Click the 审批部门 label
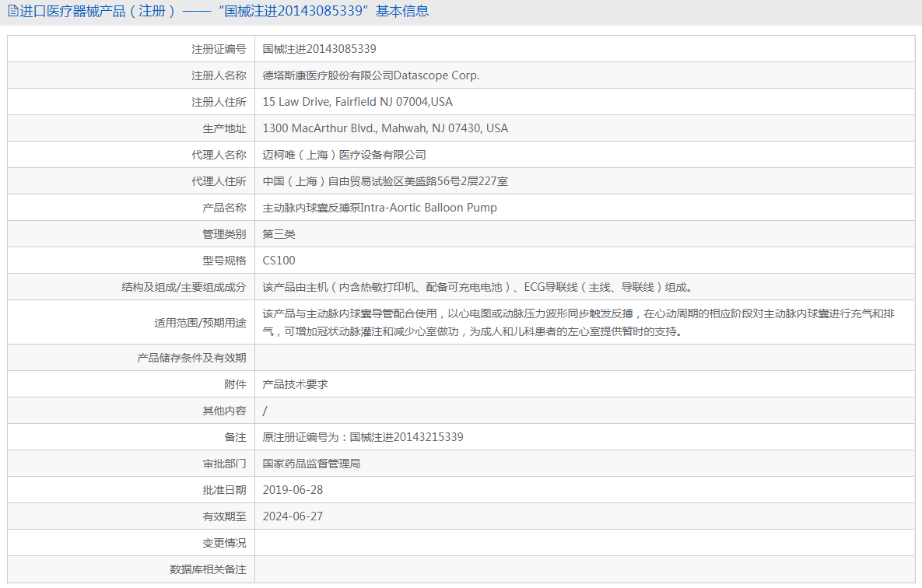This screenshot has width=922, height=588. point(225,464)
